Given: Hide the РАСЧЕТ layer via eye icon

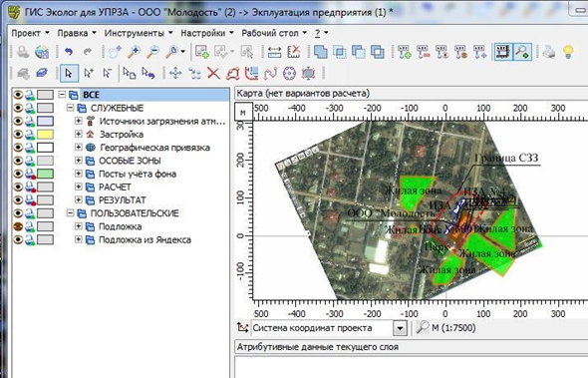Looking at the screenshot, I should 18,187.
